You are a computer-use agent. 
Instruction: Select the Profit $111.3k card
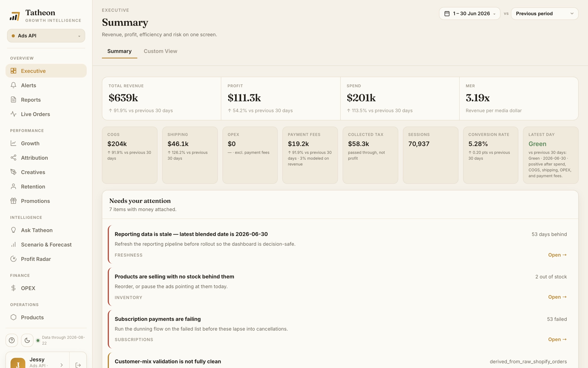(x=281, y=98)
